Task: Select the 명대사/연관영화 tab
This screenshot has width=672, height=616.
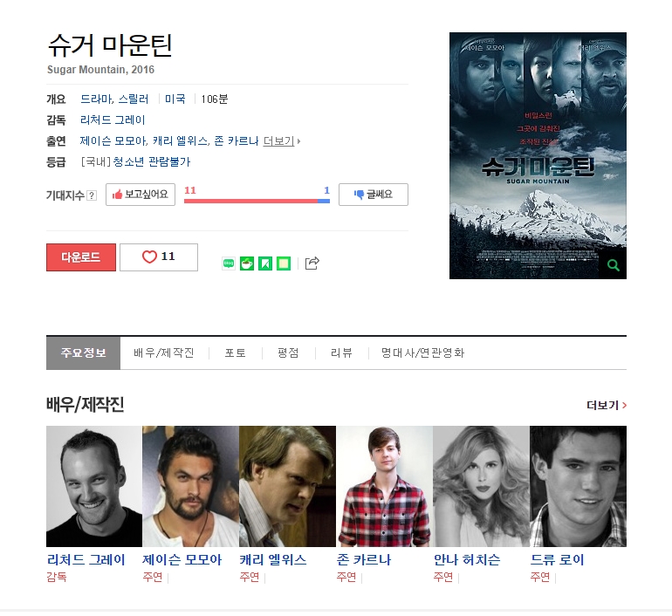Action: [x=422, y=353]
